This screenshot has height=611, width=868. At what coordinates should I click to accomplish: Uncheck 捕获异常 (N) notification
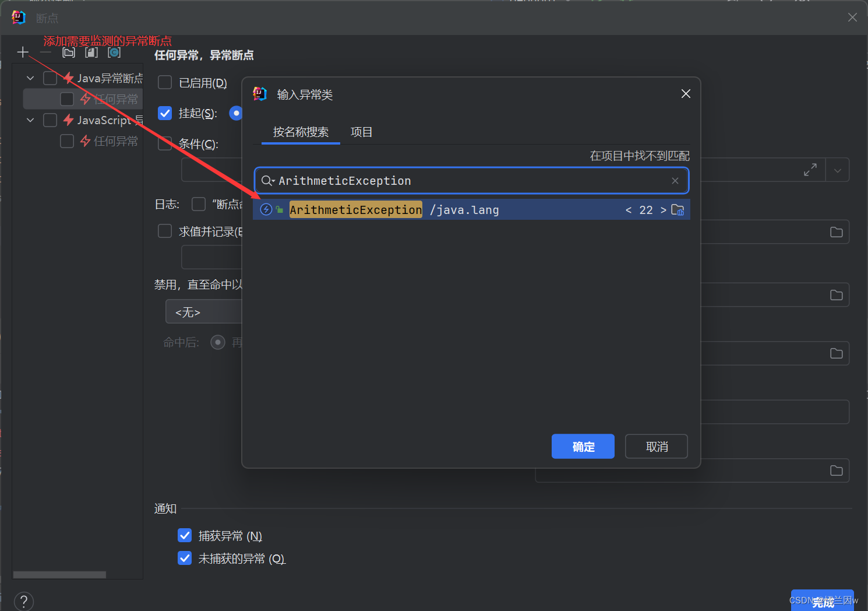pyautogui.click(x=185, y=535)
